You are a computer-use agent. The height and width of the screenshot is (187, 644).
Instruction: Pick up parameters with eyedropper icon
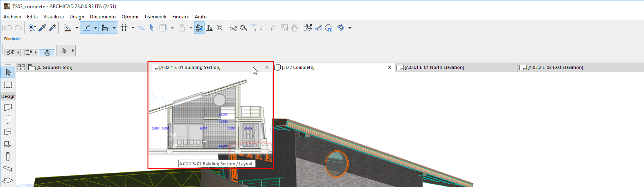(x=42, y=28)
